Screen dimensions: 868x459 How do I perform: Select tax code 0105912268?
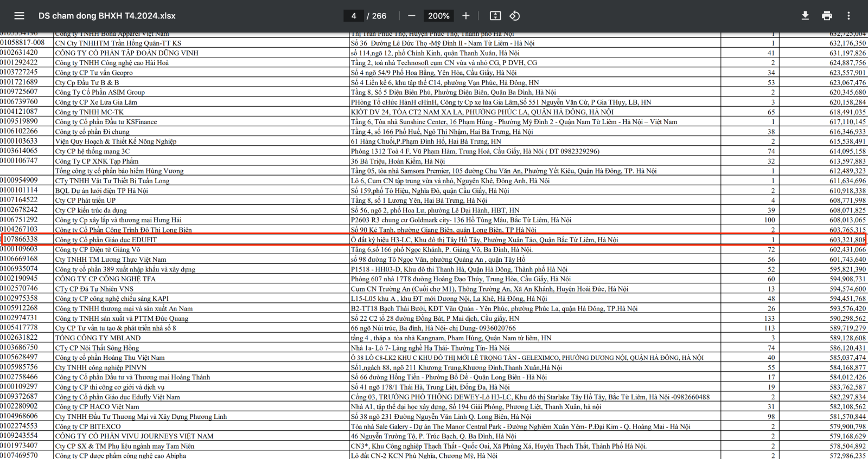[x=19, y=308]
